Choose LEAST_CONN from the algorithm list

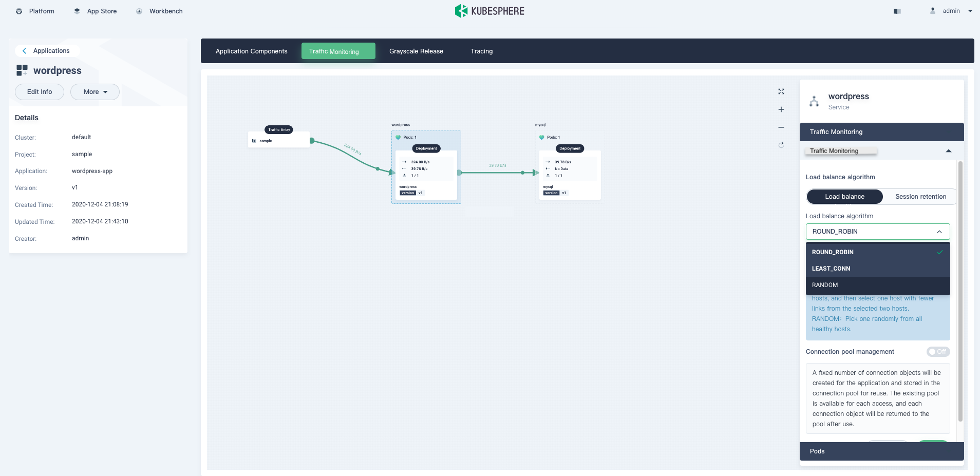point(831,269)
